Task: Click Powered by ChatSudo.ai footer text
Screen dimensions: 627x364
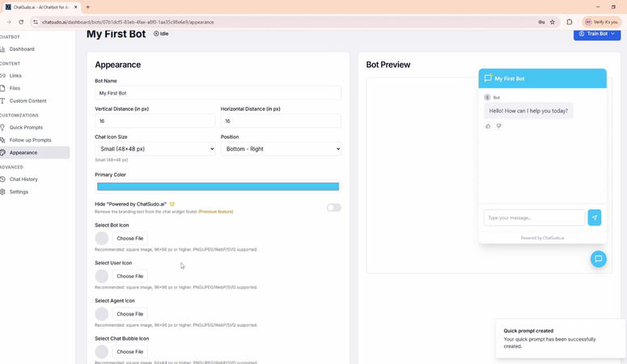Action: pos(542,238)
